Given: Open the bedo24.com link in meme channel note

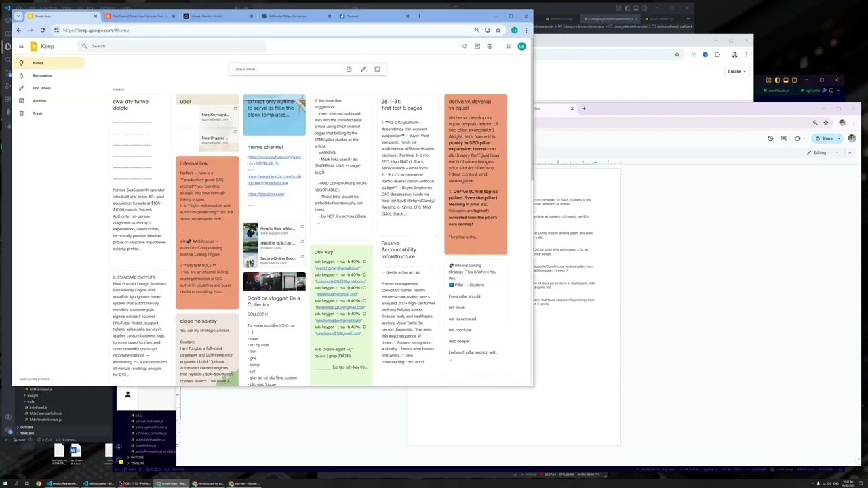Looking at the screenshot, I should coord(273,180).
